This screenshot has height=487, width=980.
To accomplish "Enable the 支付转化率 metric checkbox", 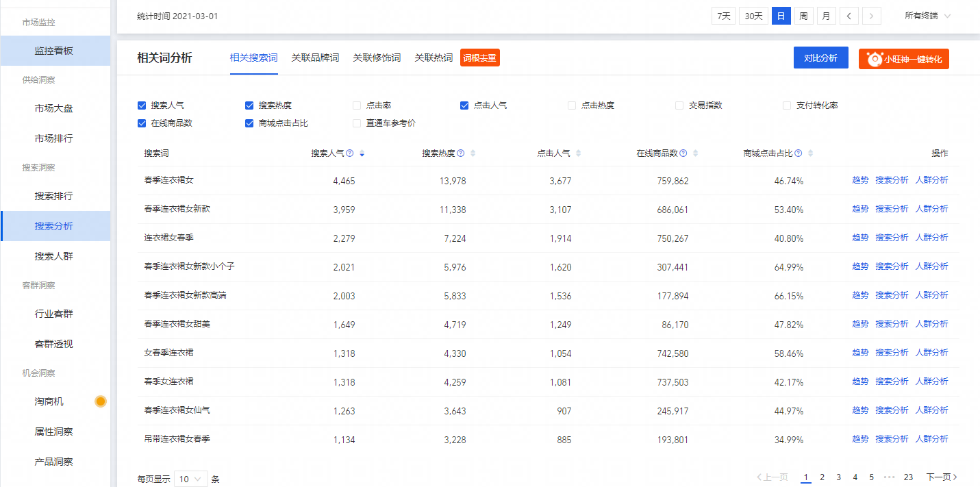I will tap(787, 105).
